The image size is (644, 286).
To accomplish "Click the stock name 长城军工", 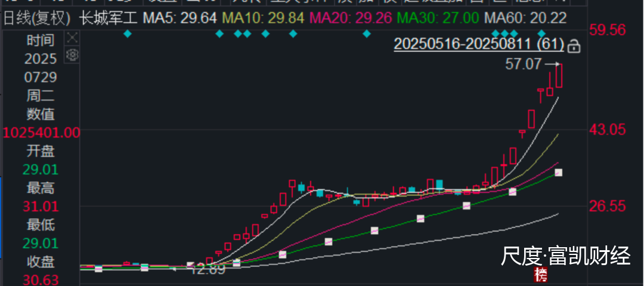I will point(108,18).
